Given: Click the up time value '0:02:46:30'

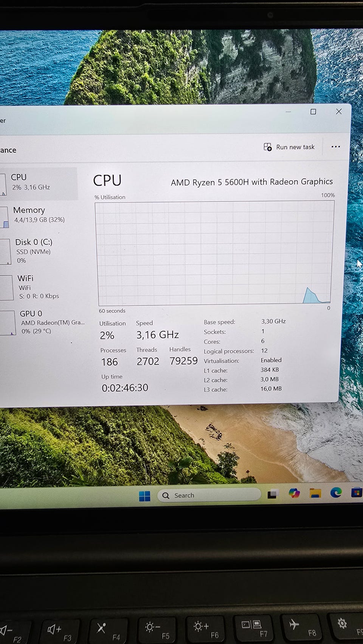Looking at the screenshot, I should 125,388.
